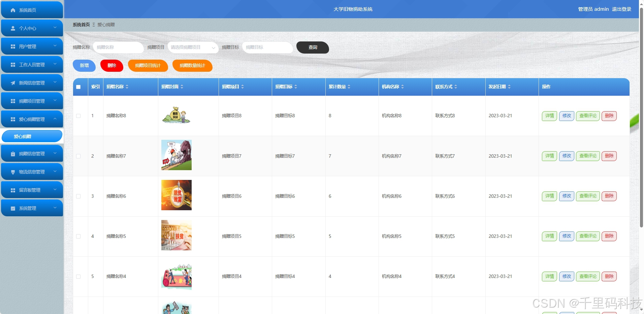Click the grid icon of 捐赠项目管理
The width and height of the screenshot is (644, 314).
pos(13,101)
